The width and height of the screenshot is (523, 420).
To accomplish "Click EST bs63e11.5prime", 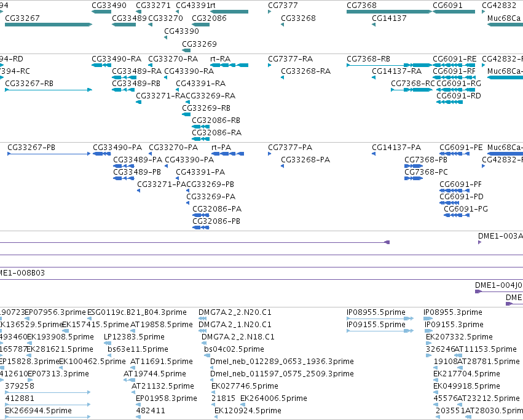I will (x=138, y=349).
